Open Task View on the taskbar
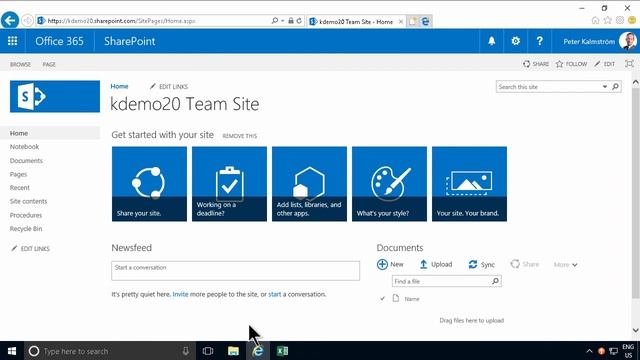 point(208,351)
